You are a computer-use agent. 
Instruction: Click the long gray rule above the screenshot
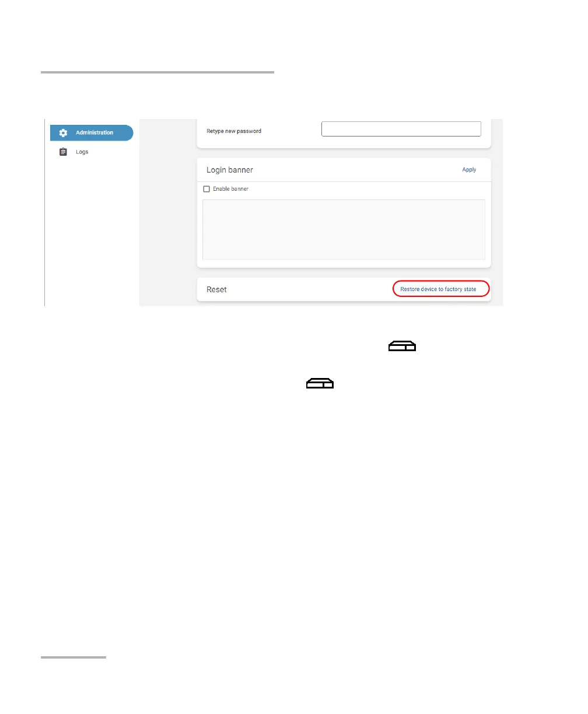click(x=157, y=72)
